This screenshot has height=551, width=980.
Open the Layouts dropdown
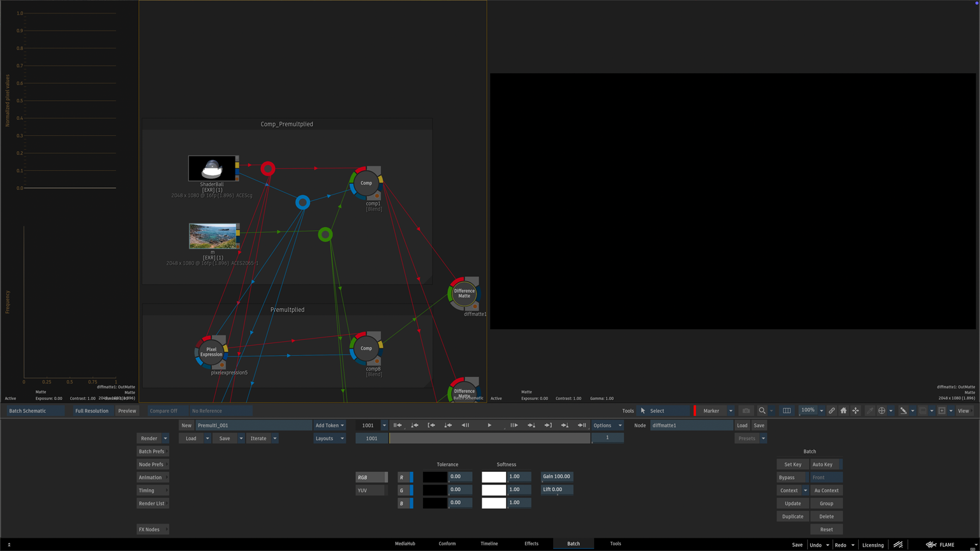tap(329, 438)
